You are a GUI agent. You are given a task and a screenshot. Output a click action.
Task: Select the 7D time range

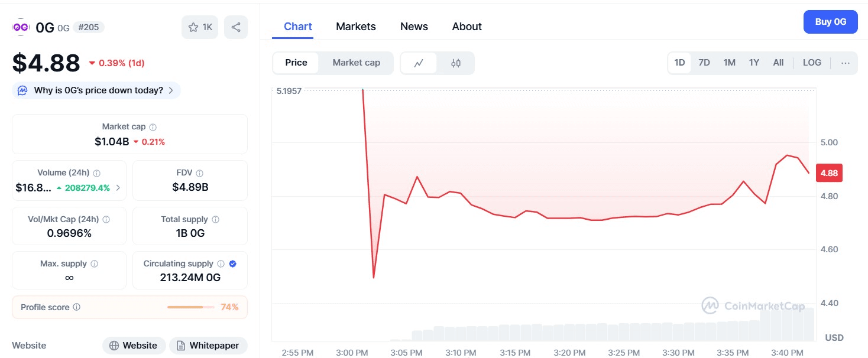tap(704, 63)
